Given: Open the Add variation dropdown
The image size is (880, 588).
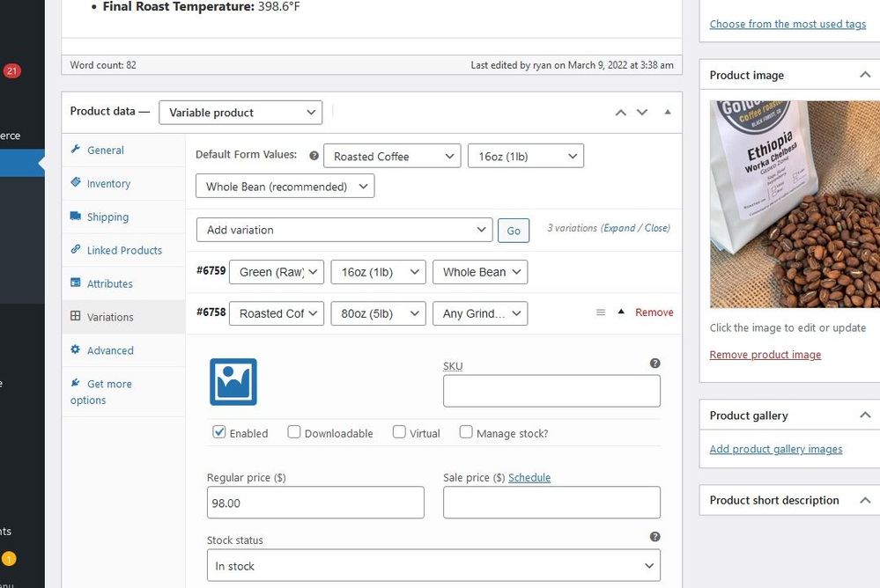Looking at the screenshot, I should click(x=344, y=230).
